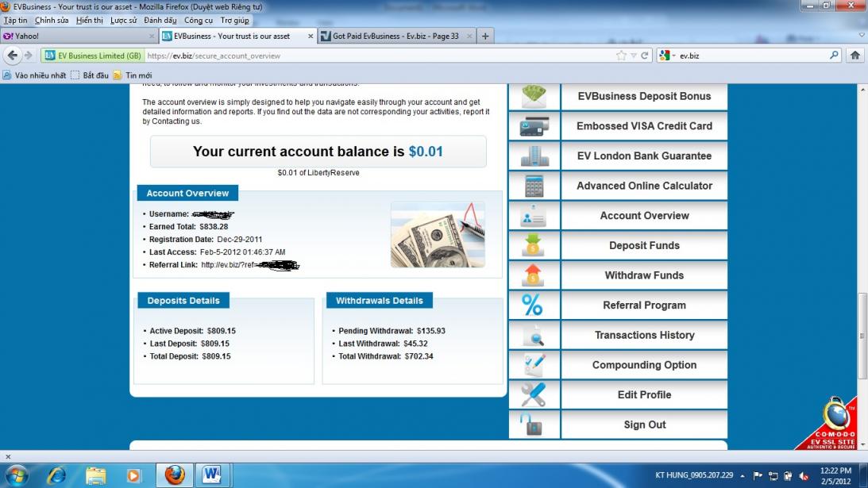868x488 pixels.
Task: Reload the page with the refresh icon
Action: [x=644, y=56]
